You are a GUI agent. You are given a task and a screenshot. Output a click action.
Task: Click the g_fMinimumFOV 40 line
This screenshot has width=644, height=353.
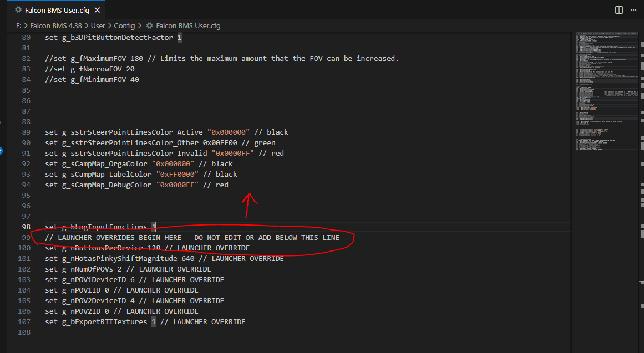click(92, 80)
